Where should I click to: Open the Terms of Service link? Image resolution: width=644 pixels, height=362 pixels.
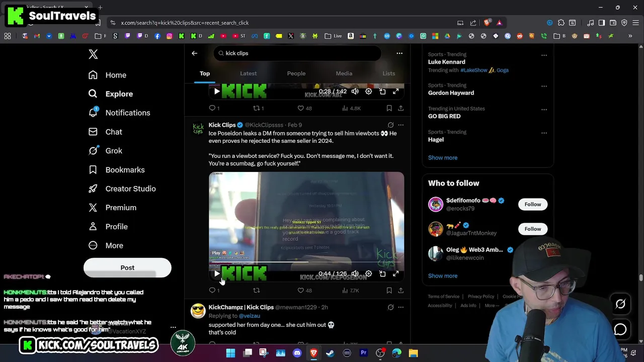coord(444,297)
